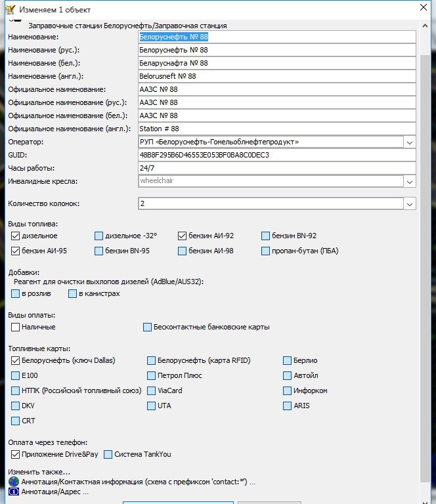Enable the дизельное -32° checkbox
This screenshot has height=504, width=436.
pos(98,236)
